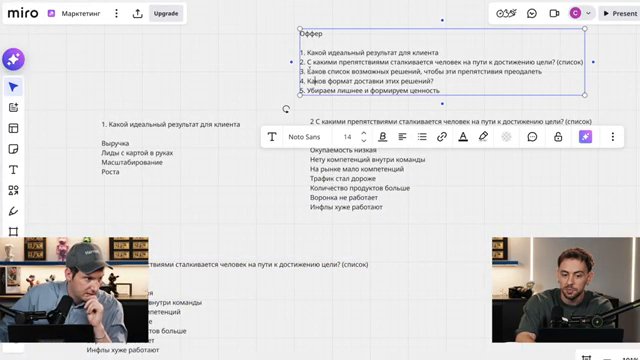Start a video call
Viewport: 640px width, 360px height.
(x=554, y=13)
